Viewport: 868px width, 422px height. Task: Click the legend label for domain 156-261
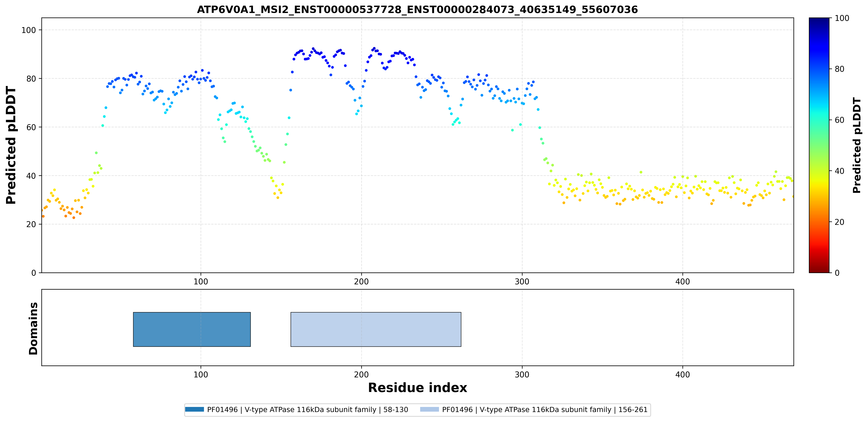pyautogui.click(x=545, y=410)
